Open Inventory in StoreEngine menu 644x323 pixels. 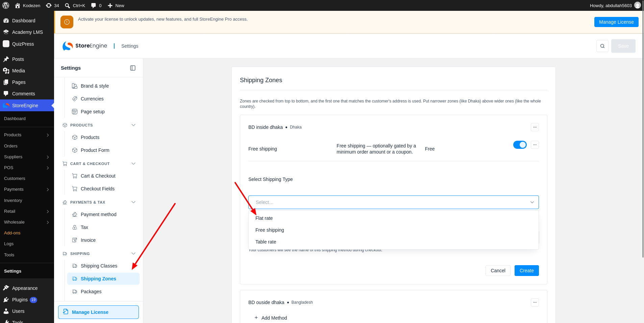13,201
